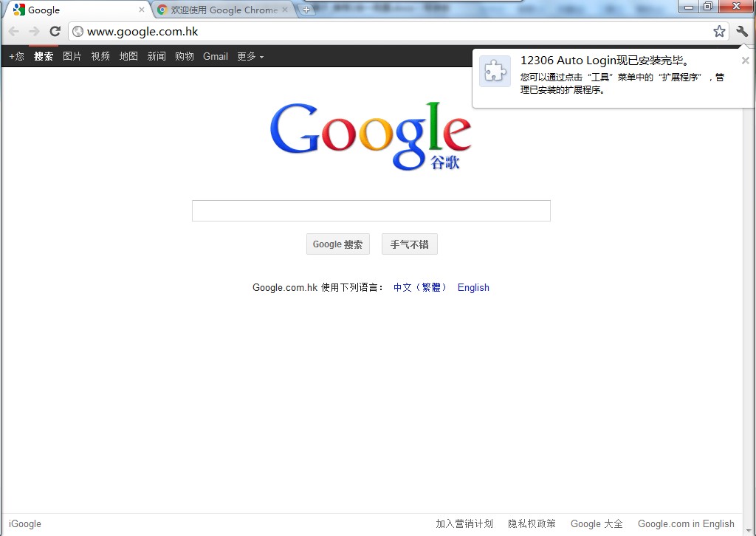756x536 pixels.
Task: Open 加入营销计划 footer link
Action: [464, 524]
